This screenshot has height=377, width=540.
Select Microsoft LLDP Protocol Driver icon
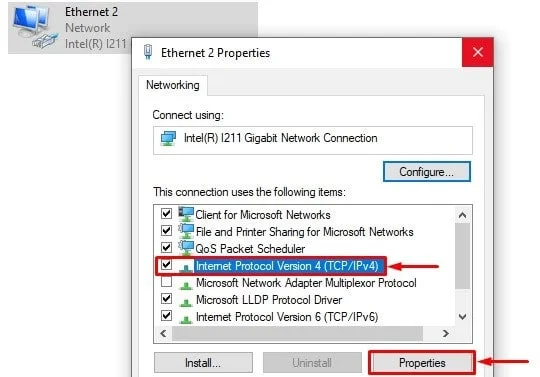[186, 302]
